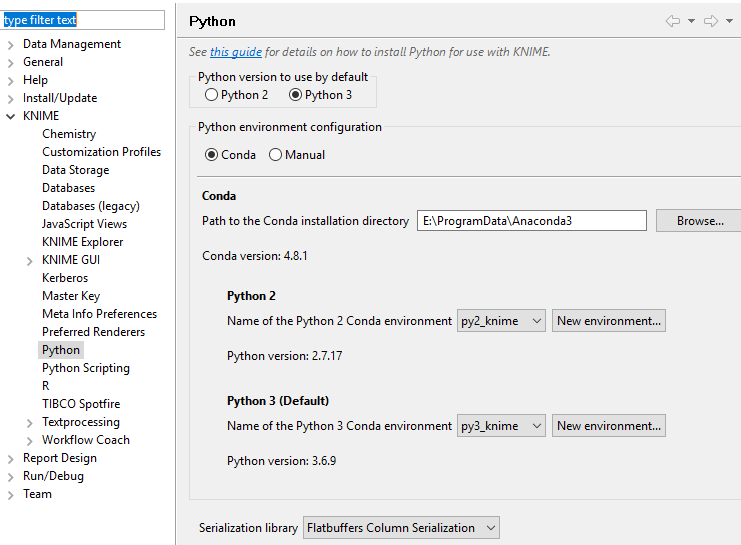Expand the Data Management category

click(10, 45)
